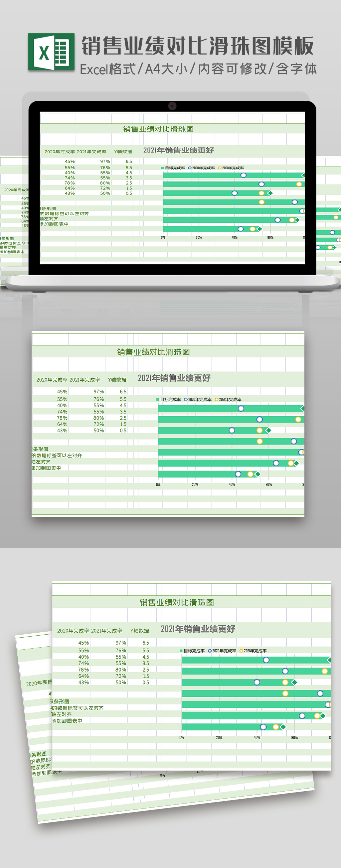Click the green Excel logo icon

(51, 52)
